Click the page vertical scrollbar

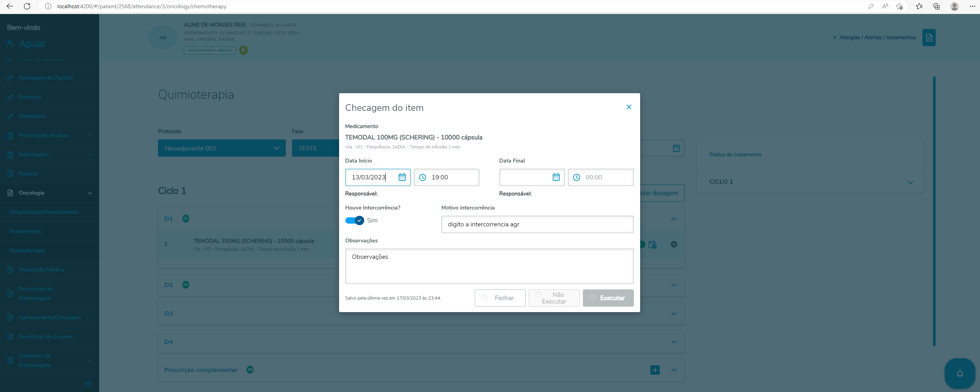[x=935, y=211]
